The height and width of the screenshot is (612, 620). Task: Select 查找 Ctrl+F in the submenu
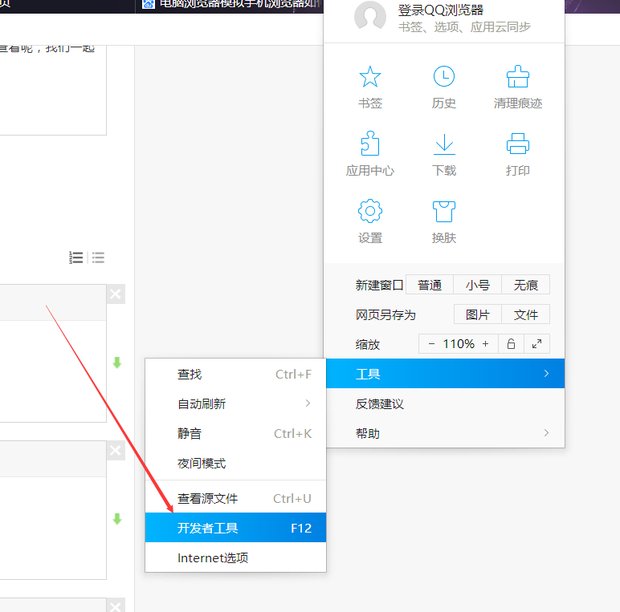pyautogui.click(x=236, y=374)
